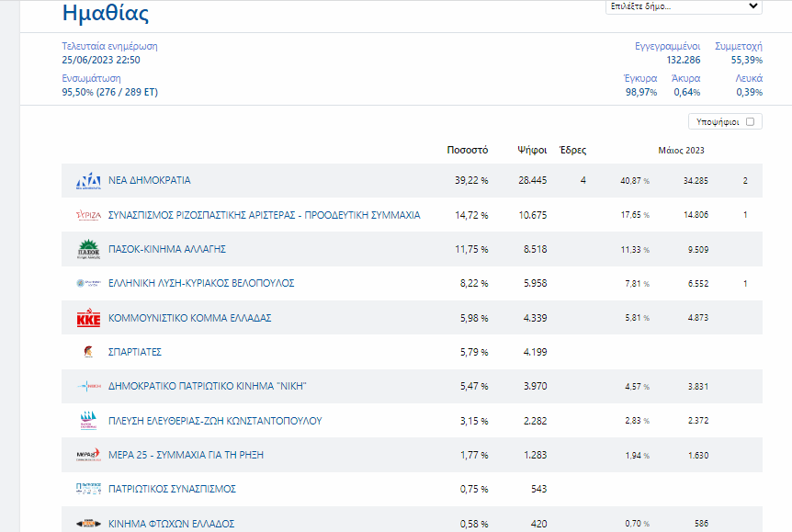
Task: Click the invalid votes value 0,64%
Action: tap(687, 93)
